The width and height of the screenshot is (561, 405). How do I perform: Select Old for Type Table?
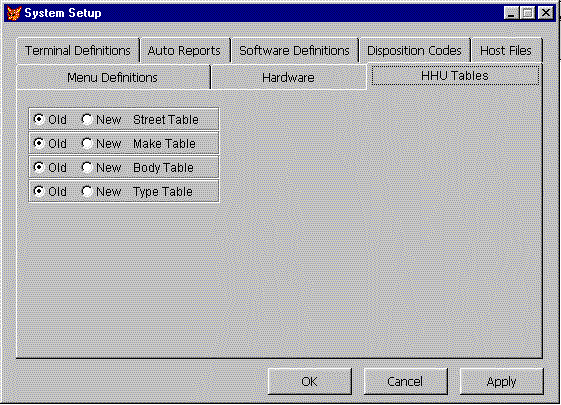pos(39,191)
